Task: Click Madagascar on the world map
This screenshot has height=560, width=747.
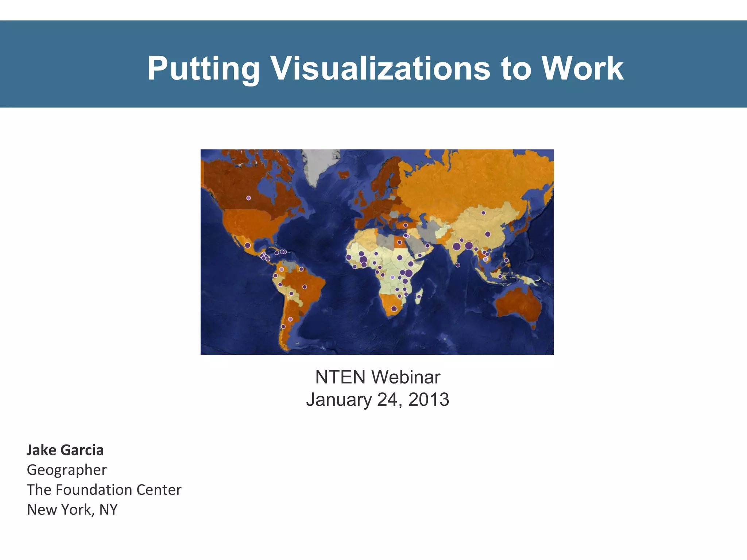Action: (419, 295)
